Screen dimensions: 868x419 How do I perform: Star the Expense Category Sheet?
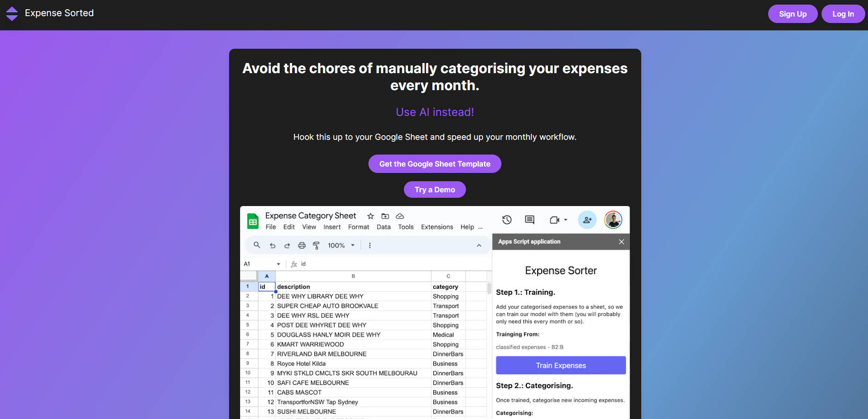point(370,216)
